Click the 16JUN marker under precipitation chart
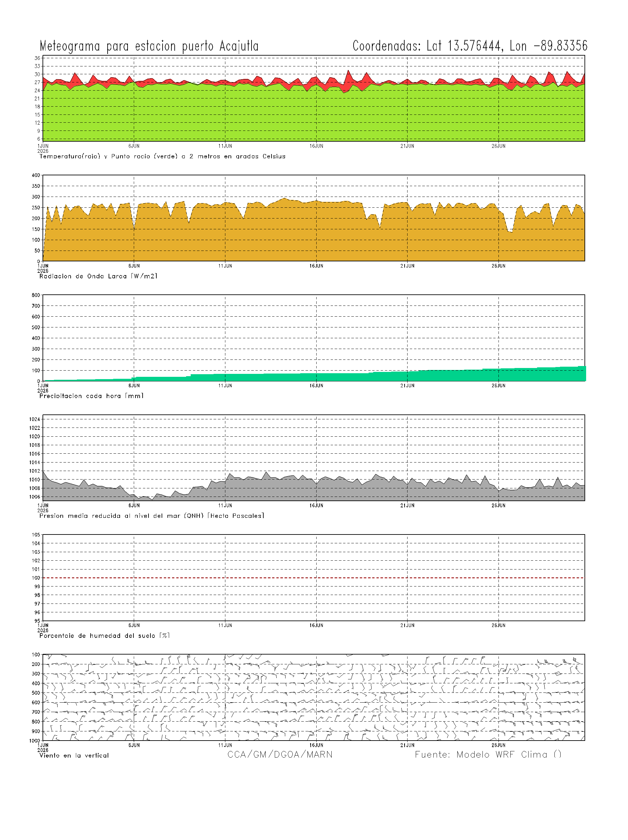Screen dimensions: 628x840 316,385
